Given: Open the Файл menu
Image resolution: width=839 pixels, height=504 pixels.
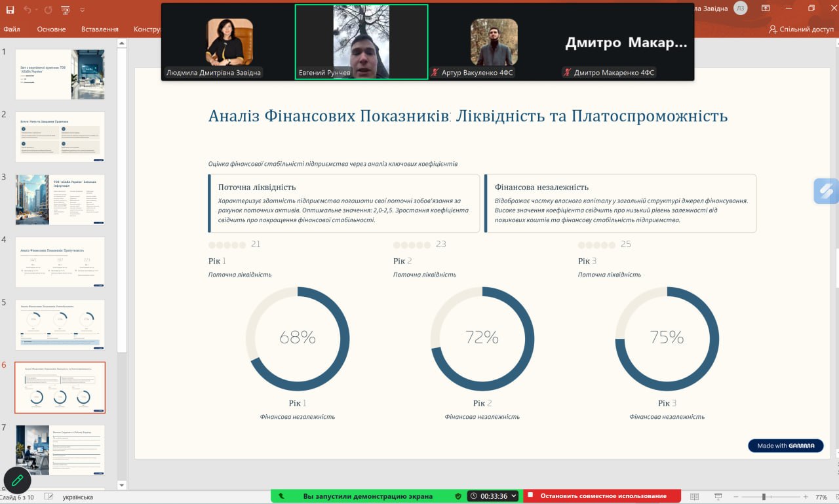Looking at the screenshot, I should click(11, 29).
